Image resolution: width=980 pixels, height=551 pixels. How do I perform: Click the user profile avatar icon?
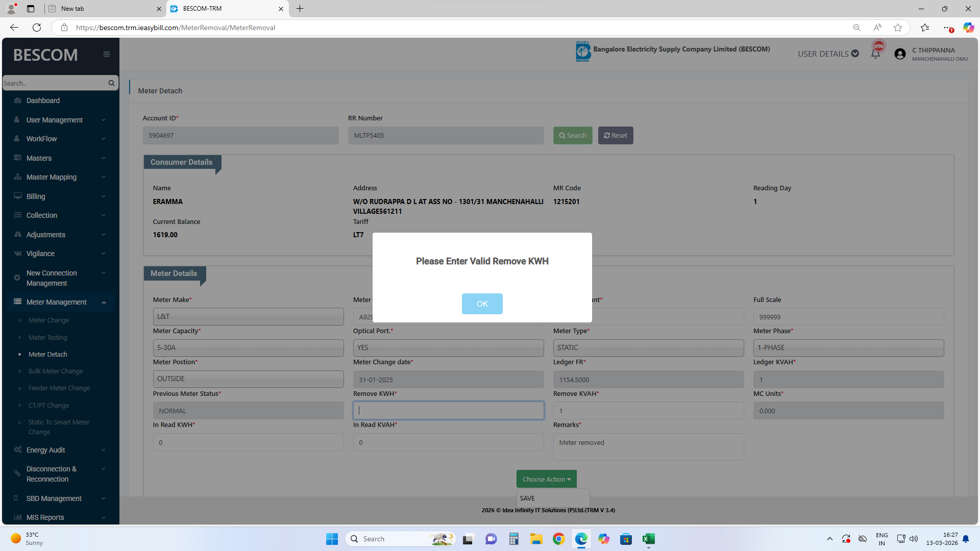click(x=900, y=54)
